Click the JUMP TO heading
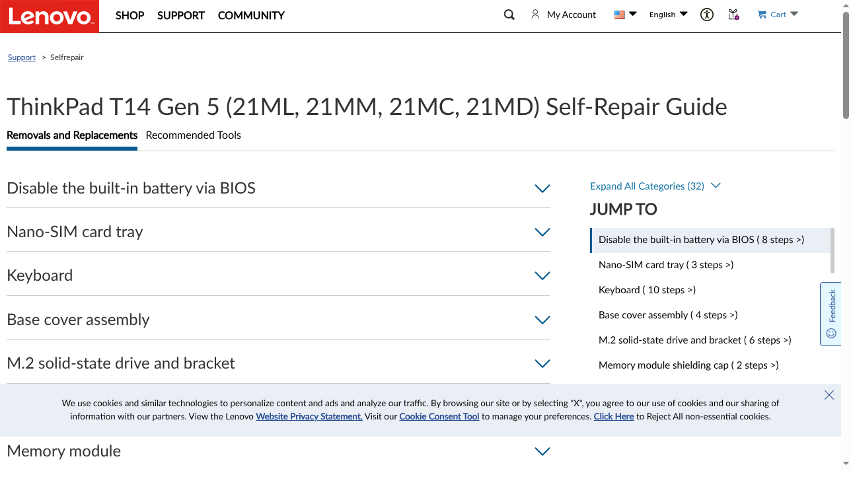The height and width of the screenshot is (504, 851). 623,209
